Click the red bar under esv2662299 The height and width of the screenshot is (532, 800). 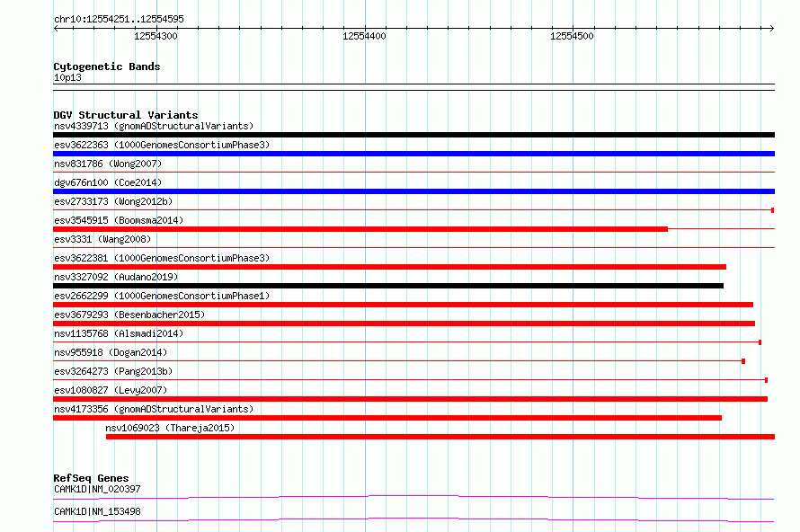click(x=403, y=305)
